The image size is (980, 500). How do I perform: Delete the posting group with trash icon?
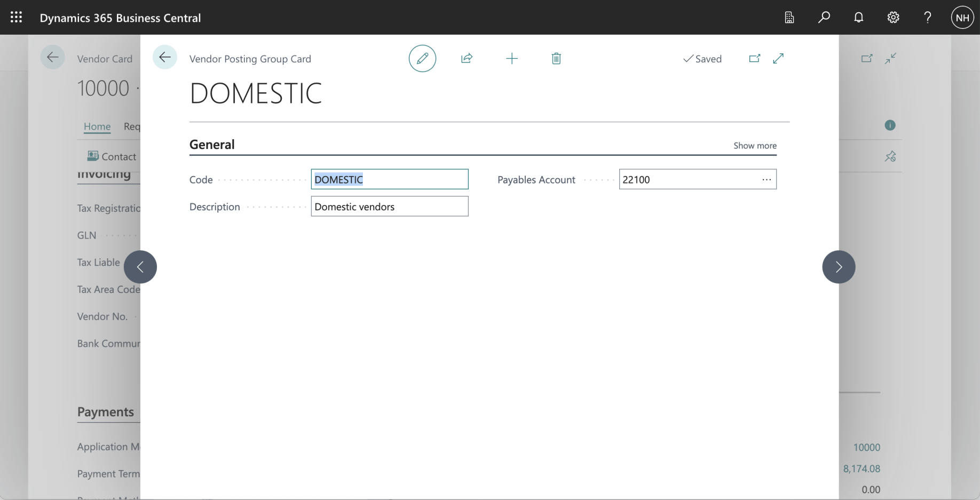click(x=556, y=59)
